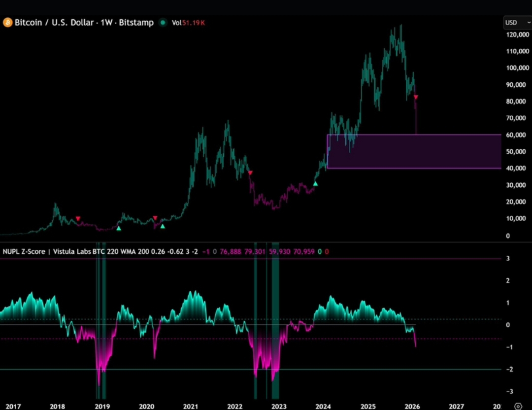Screen dimensions: 532x410
Task: Click the 2021 label on the time axis
Action: (191, 406)
